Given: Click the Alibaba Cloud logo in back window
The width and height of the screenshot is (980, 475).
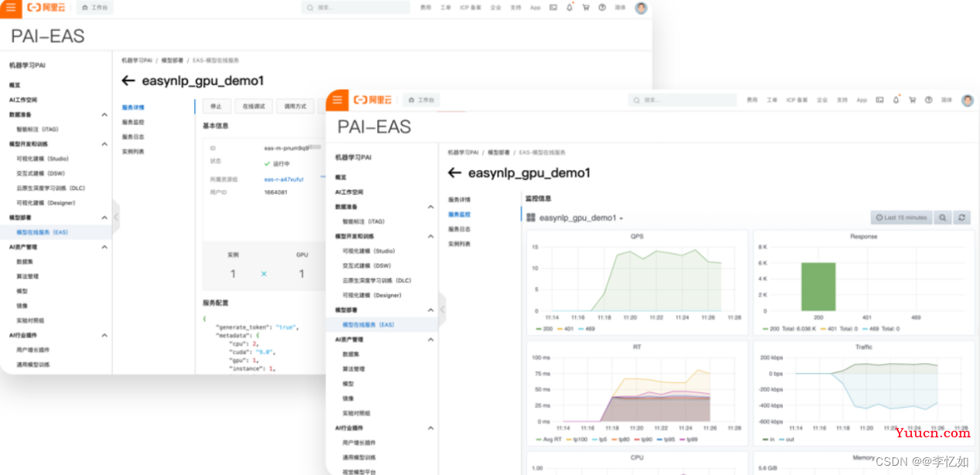Looking at the screenshot, I should pos(46,7).
